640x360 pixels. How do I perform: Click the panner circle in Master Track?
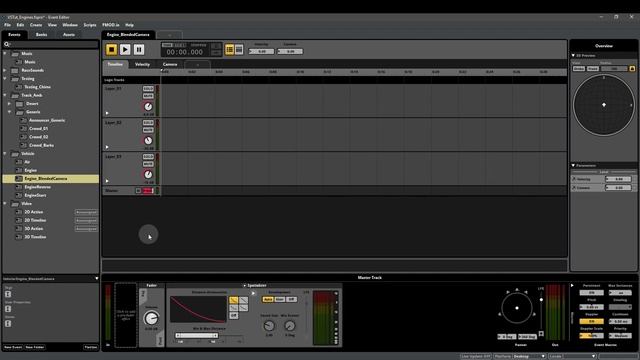click(517, 308)
